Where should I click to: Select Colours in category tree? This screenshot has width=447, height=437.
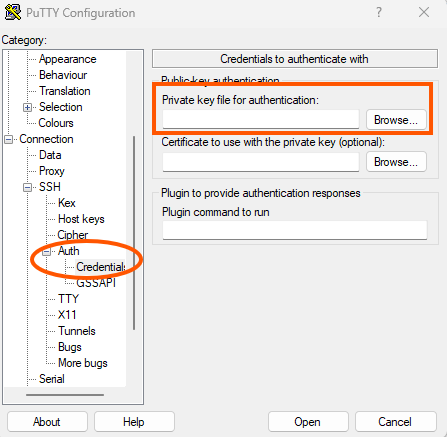click(x=56, y=123)
